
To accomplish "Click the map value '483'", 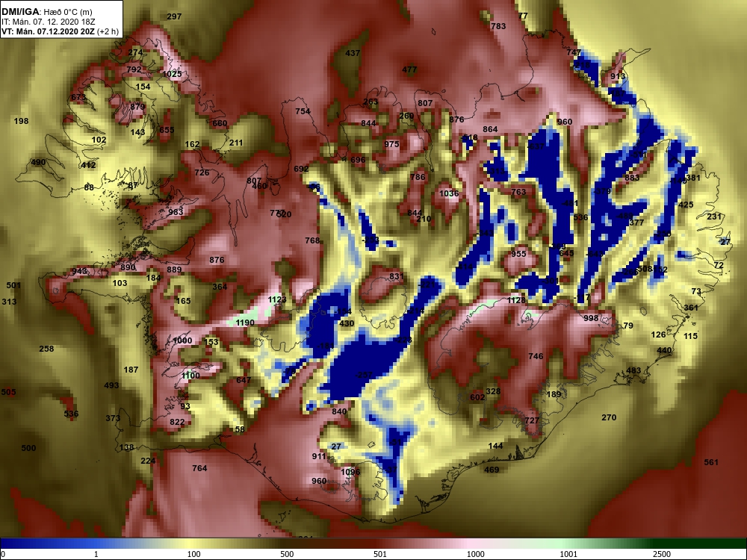I will pyautogui.click(x=633, y=370).
